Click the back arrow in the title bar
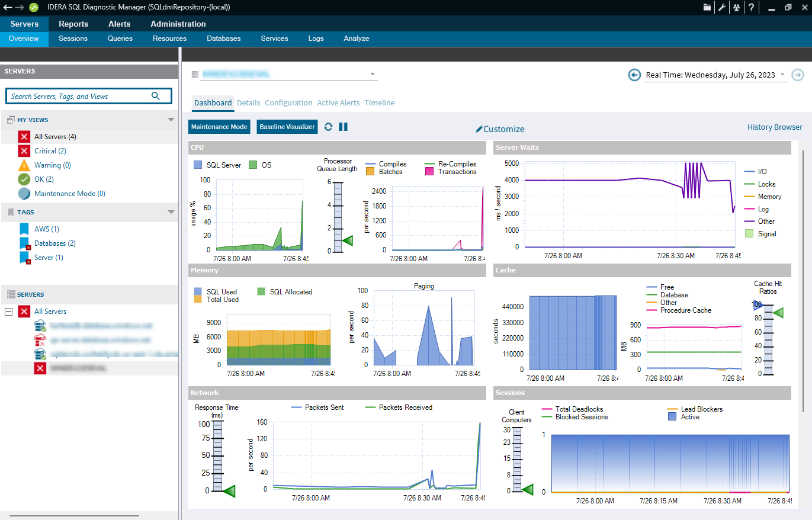Viewport: 812px width, 520px height. [x=8, y=7]
